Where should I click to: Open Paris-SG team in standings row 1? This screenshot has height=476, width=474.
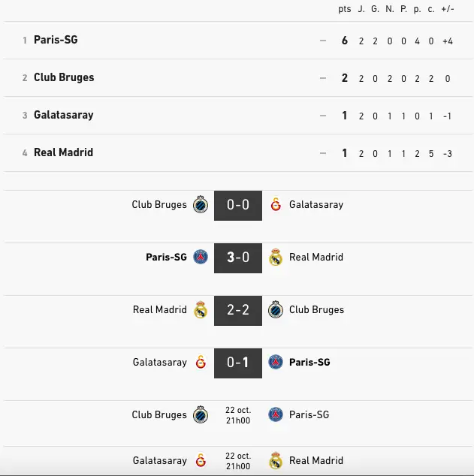56,40
